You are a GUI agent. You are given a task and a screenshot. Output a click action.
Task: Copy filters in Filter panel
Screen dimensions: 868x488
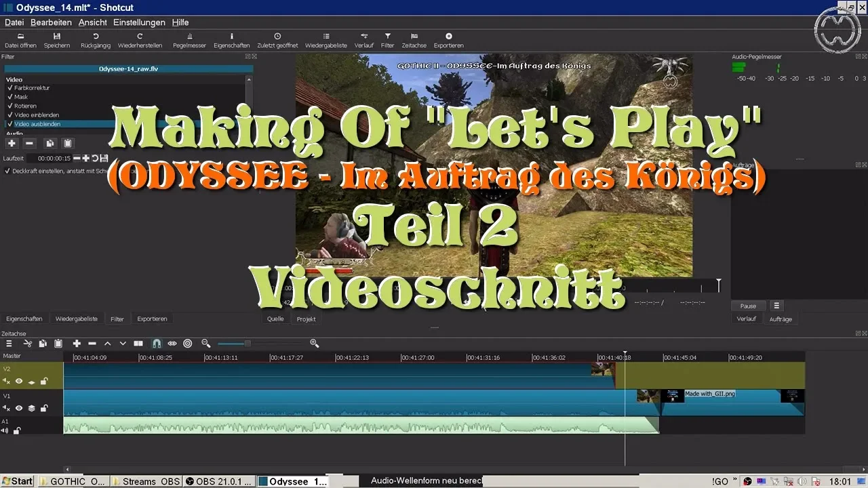50,143
